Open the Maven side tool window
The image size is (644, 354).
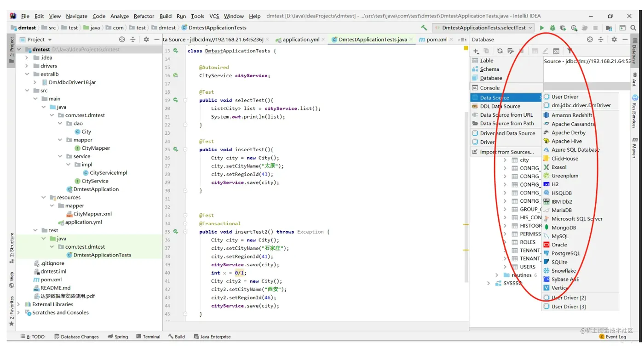click(x=635, y=147)
